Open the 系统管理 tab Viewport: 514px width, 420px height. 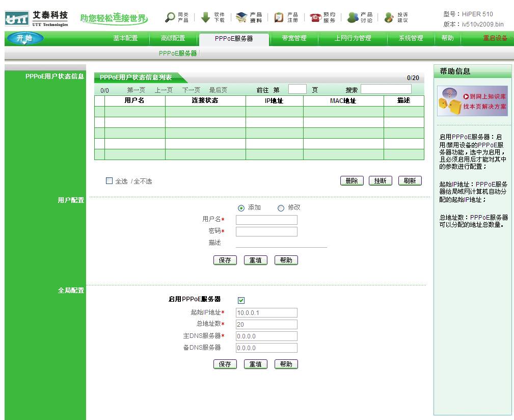coord(411,38)
